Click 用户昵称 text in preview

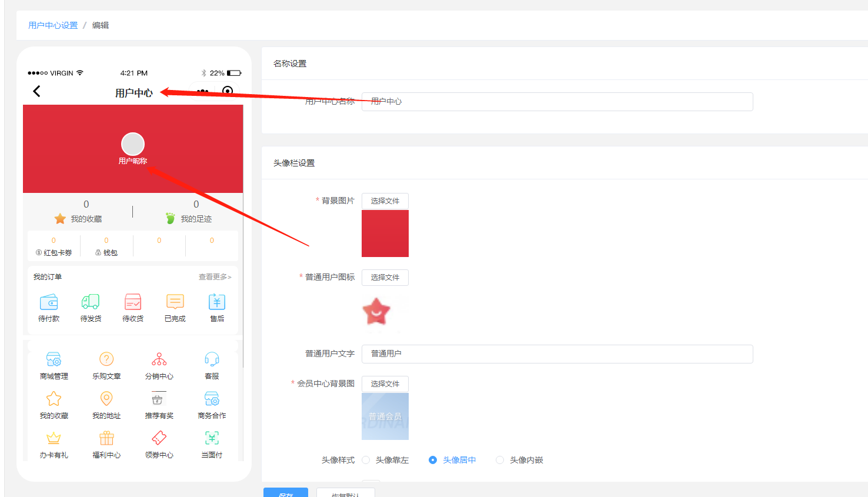[x=133, y=161]
